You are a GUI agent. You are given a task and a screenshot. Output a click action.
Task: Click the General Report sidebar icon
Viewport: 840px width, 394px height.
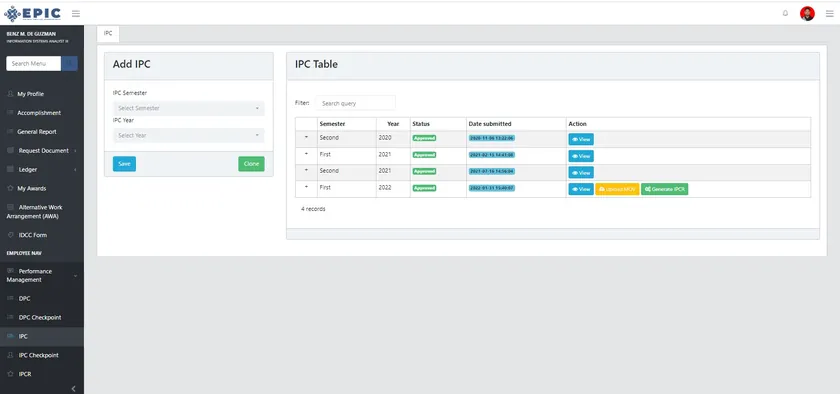tap(10, 131)
